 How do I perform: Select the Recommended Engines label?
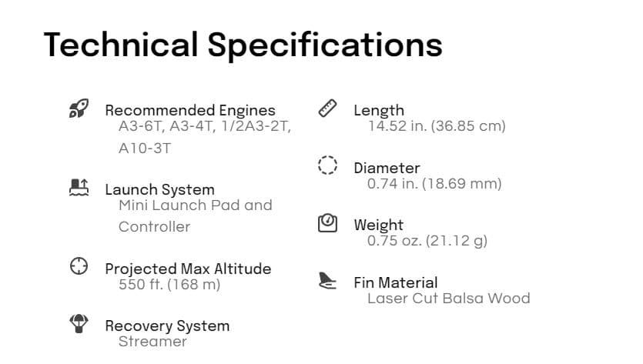click(189, 110)
